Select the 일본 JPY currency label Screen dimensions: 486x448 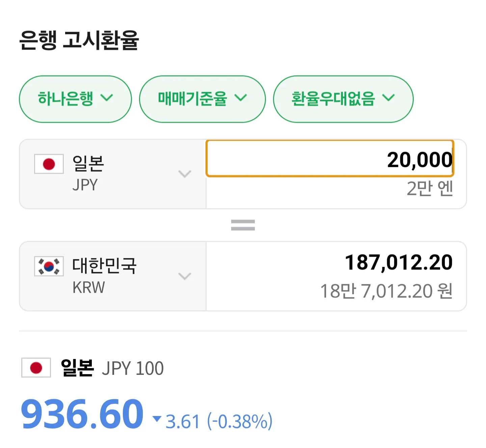(88, 173)
